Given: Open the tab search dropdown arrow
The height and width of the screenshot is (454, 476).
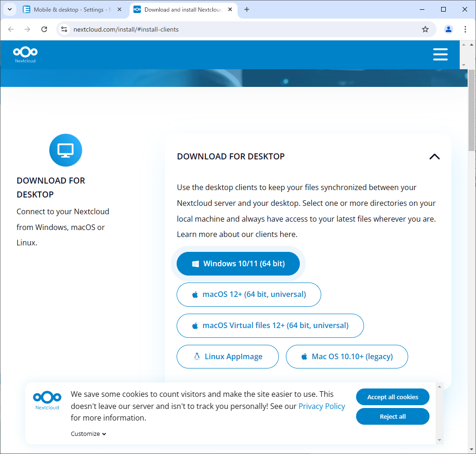Looking at the screenshot, I should (10, 9).
